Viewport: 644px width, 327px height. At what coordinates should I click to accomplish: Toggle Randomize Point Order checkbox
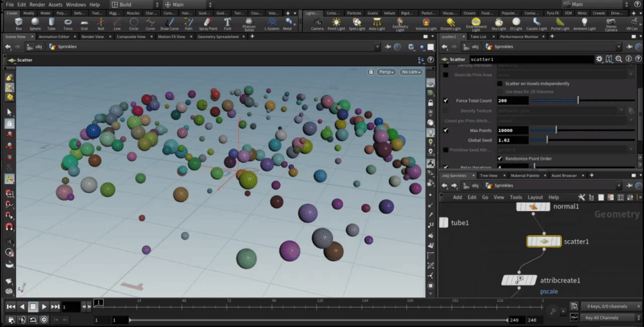(500, 158)
